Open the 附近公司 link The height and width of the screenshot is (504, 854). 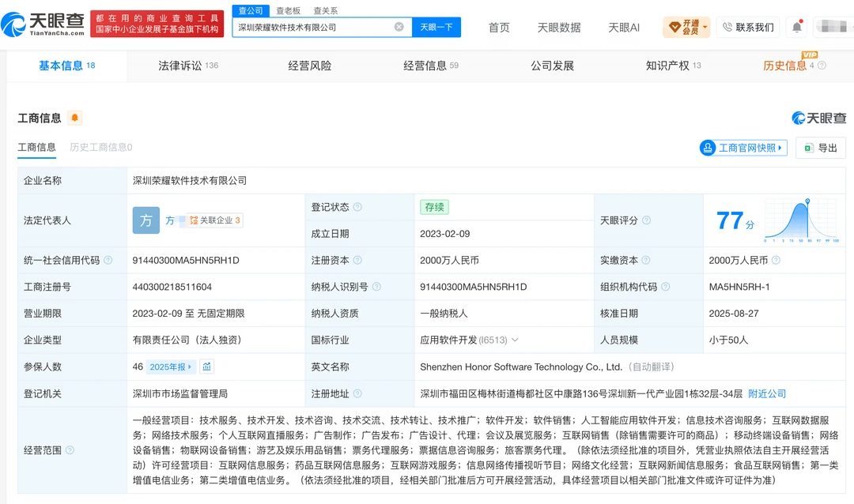pyautogui.click(x=767, y=393)
